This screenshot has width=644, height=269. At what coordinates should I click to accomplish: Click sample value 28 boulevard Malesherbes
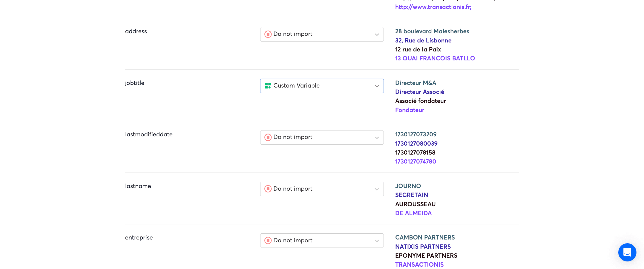(432, 31)
